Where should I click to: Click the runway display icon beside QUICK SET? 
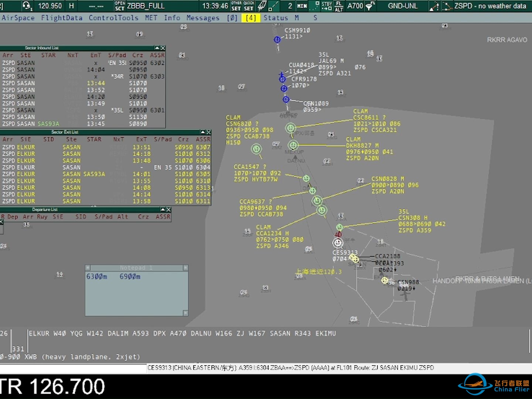(x=262, y=6)
